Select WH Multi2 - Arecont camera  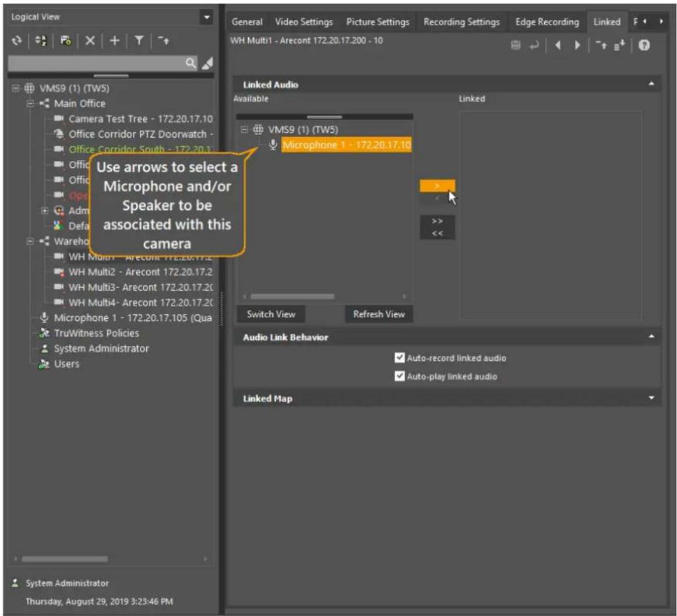click(x=140, y=272)
